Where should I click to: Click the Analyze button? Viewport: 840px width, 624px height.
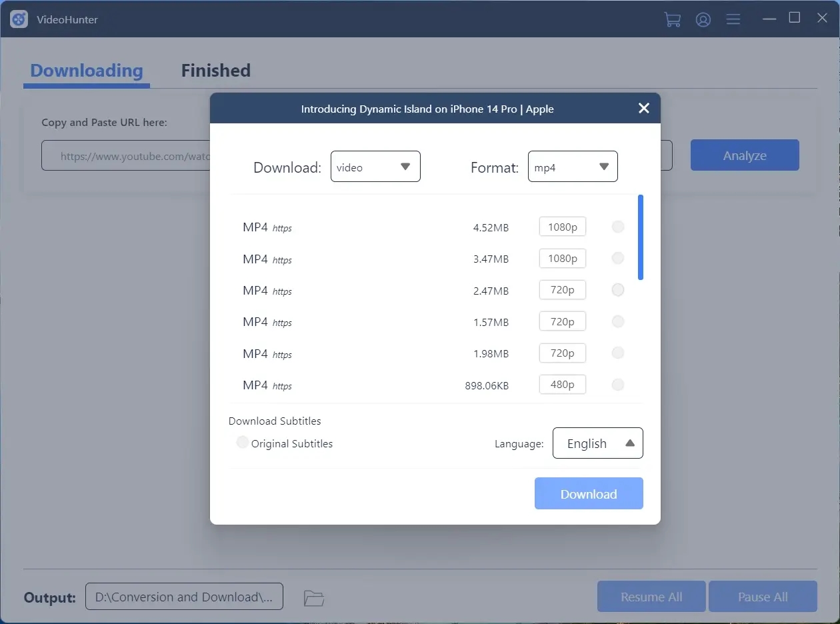pyautogui.click(x=745, y=155)
